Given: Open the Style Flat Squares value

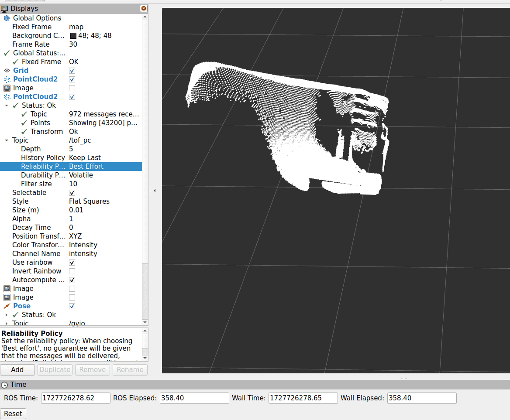Looking at the screenshot, I should click(x=89, y=201).
